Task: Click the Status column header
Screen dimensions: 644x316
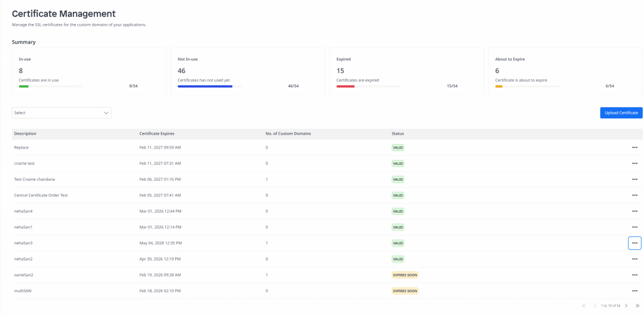Action: (x=397, y=133)
